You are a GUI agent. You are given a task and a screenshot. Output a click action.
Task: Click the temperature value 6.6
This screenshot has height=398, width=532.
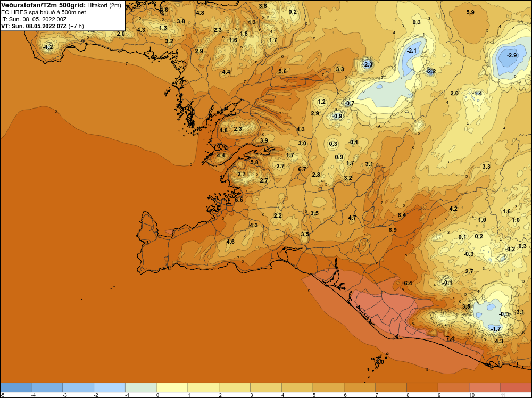(239, 200)
